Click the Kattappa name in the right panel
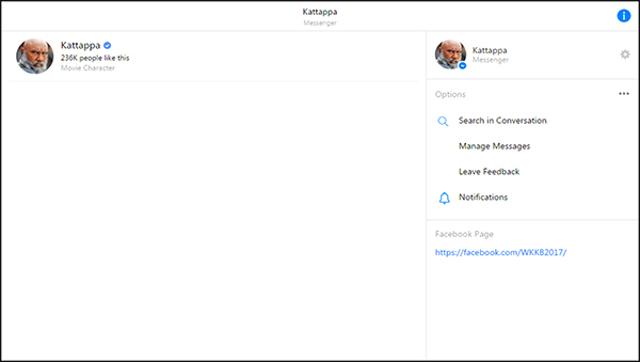 (x=489, y=50)
